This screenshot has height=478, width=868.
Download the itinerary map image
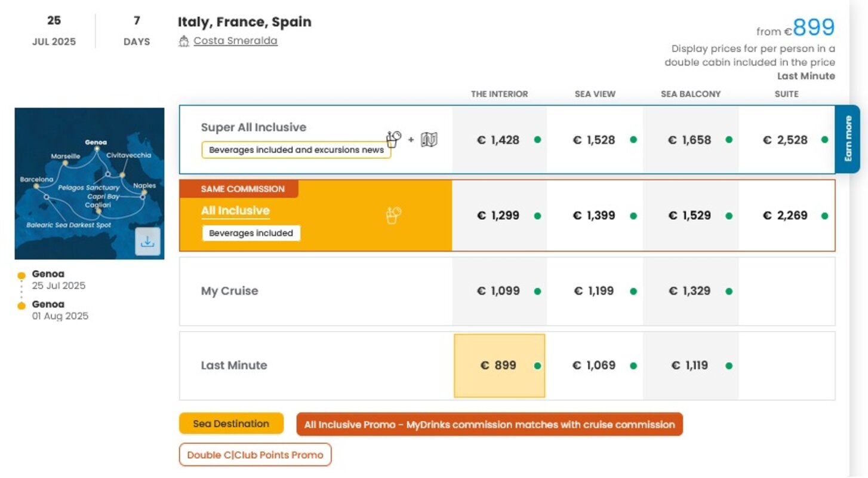(147, 241)
